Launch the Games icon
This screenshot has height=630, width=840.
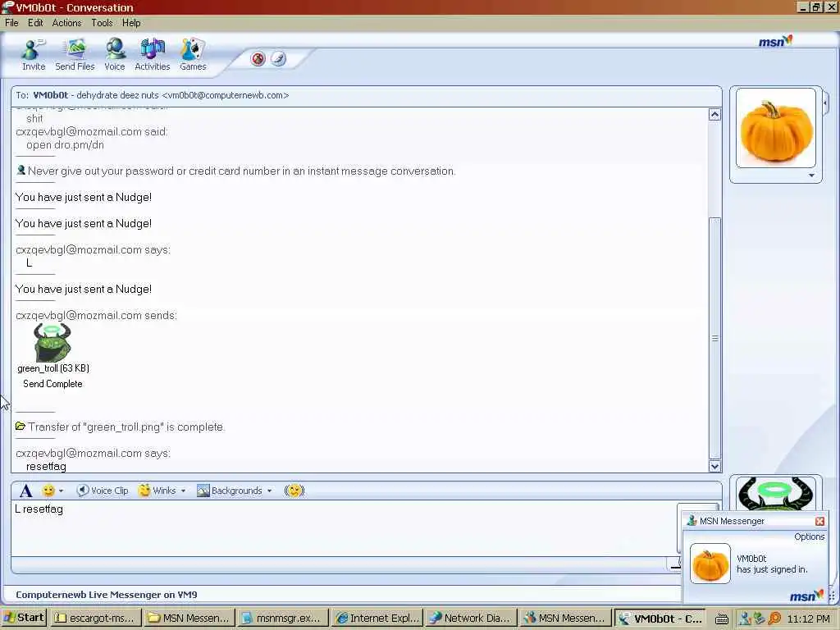click(x=193, y=55)
